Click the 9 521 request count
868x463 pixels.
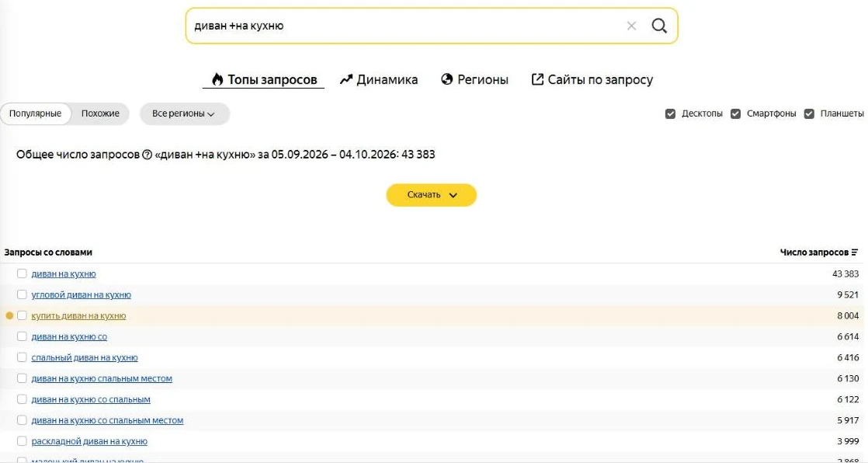pos(848,295)
